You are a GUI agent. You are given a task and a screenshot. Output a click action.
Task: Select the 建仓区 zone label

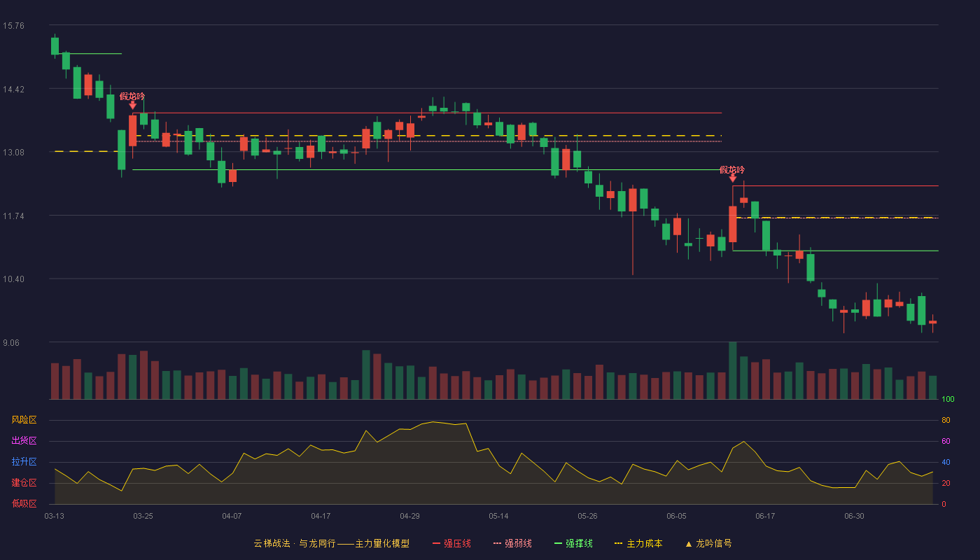point(24,483)
